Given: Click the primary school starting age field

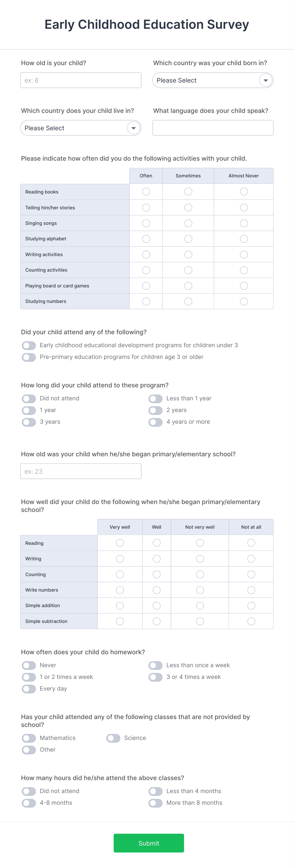Looking at the screenshot, I should pos(81,471).
